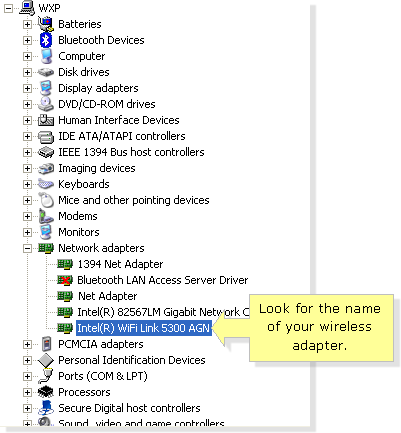The width and height of the screenshot is (401, 433).
Task: Select the Intel(R) 82567LM Gigabit Network entry
Action: pyautogui.click(x=163, y=312)
